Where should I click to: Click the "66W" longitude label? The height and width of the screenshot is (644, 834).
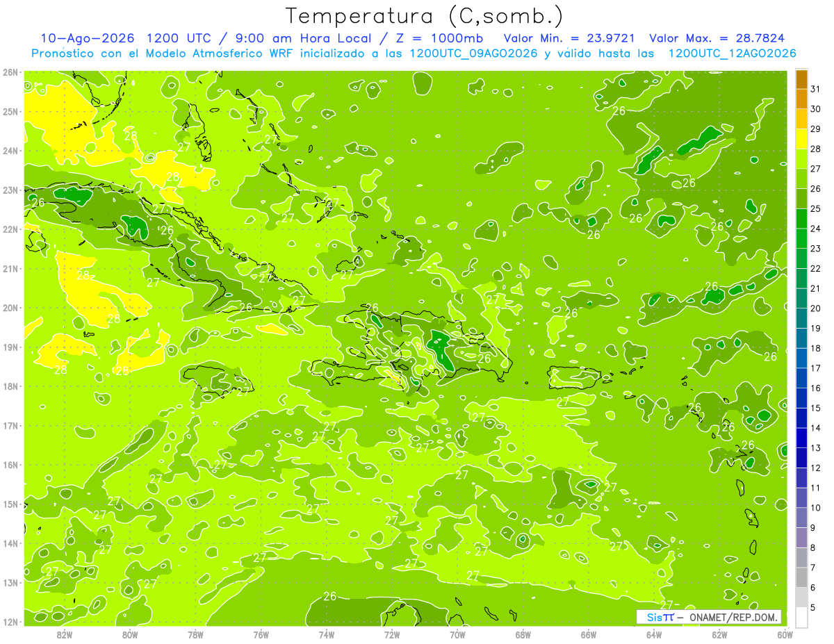589,634
